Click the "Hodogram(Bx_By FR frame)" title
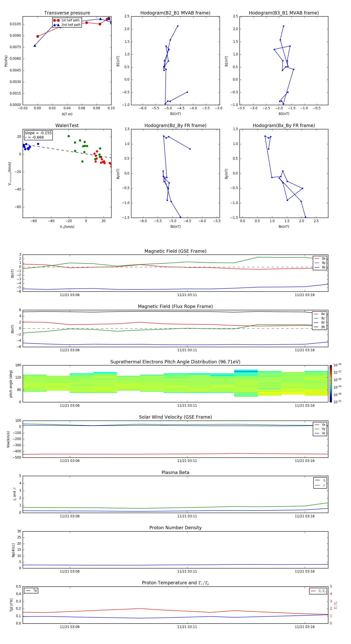 [284, 125]
